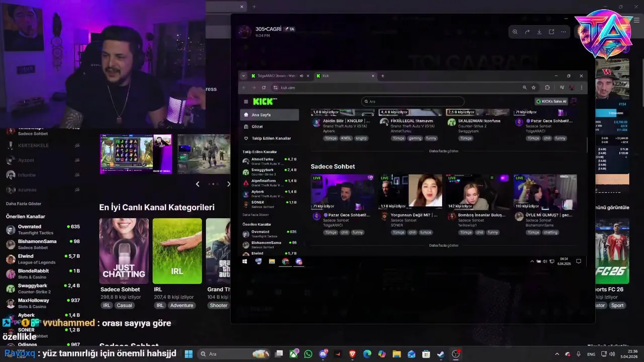
Task: Download the previewed image
Action: 539,32
